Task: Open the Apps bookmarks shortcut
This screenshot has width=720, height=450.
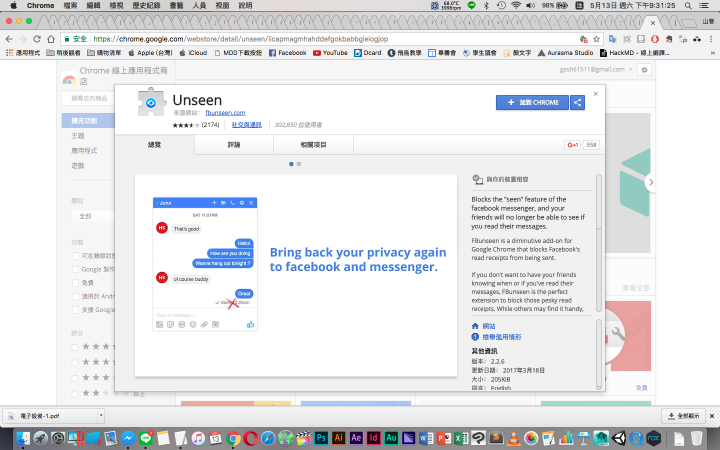Action: (x=23, y=53)
